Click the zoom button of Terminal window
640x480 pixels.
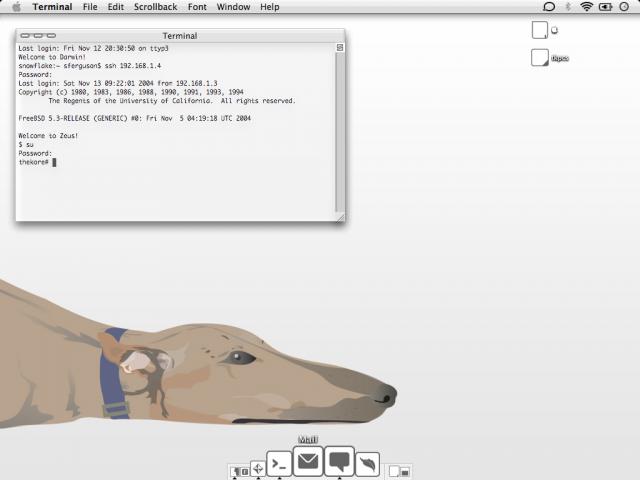click(51, 36)
